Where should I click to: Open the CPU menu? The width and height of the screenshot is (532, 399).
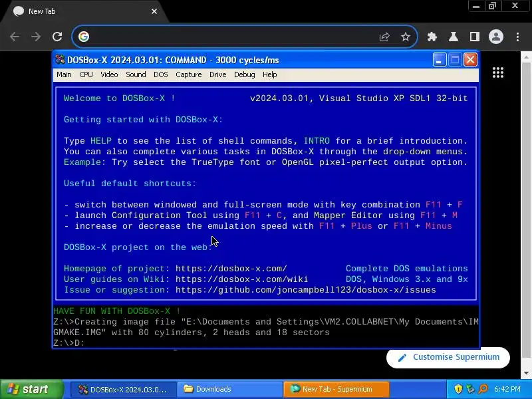click(86, 74)
